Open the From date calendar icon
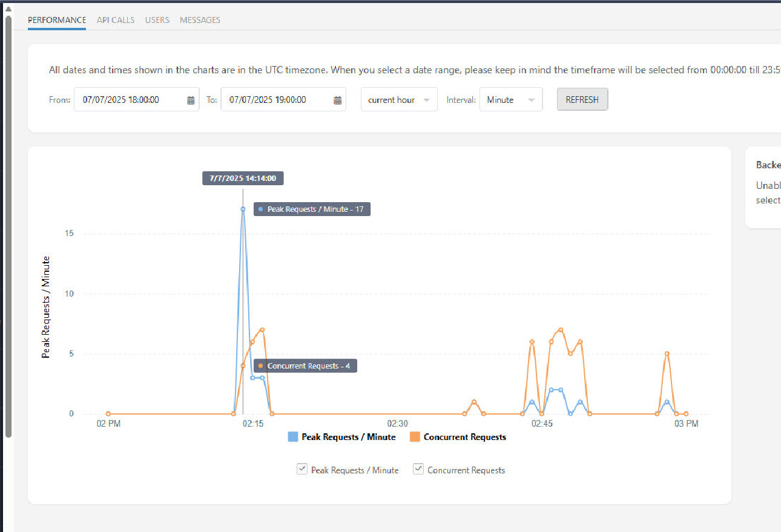 pyautogui.click(x=191, y=100)
